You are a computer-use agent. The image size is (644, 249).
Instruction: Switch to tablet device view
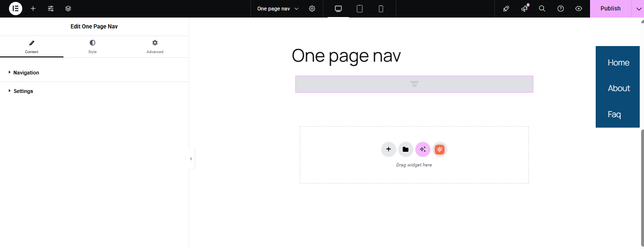[x=359, y=9]
